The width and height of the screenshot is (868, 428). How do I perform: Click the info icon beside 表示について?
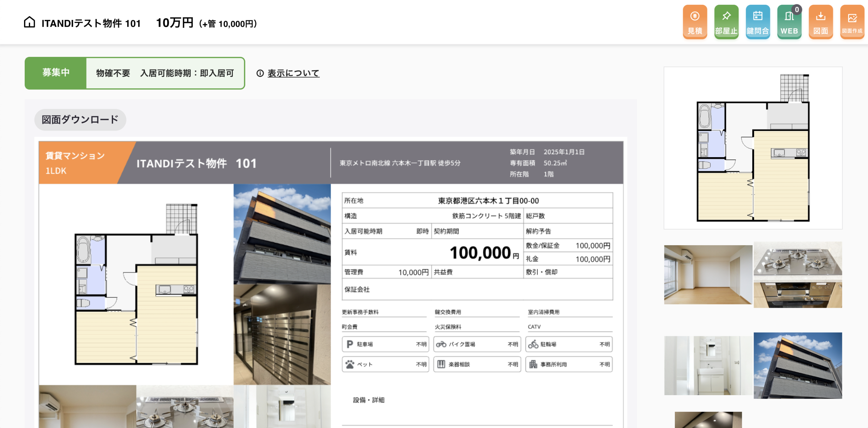point(260,73)
